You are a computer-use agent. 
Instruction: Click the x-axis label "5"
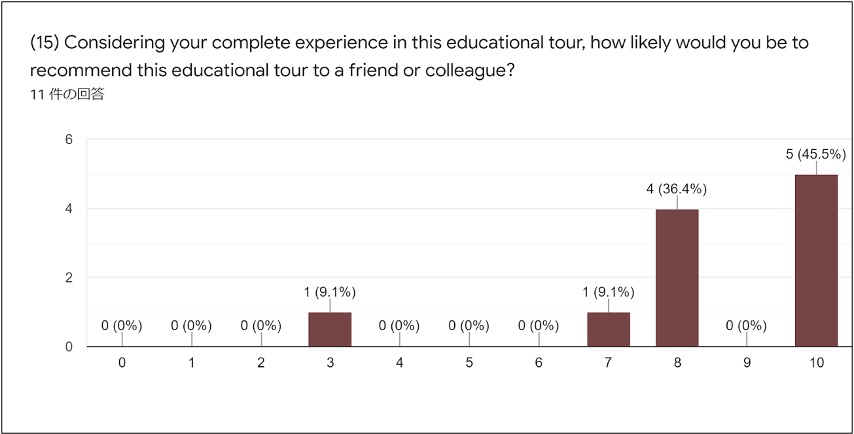coord(469,363)
